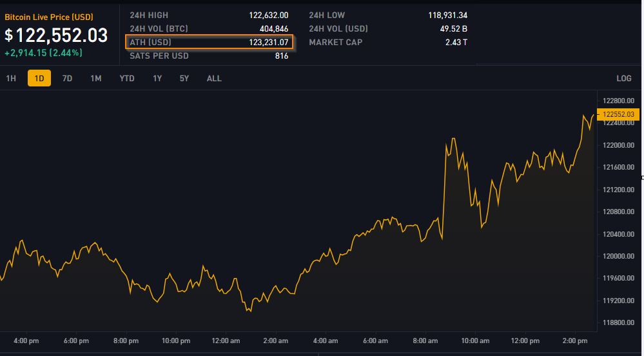Image resolution: width=644 pixels, height=356 pixels.
Task: Click the 2:00 am time axis label
Action: [x=276, y=341]
